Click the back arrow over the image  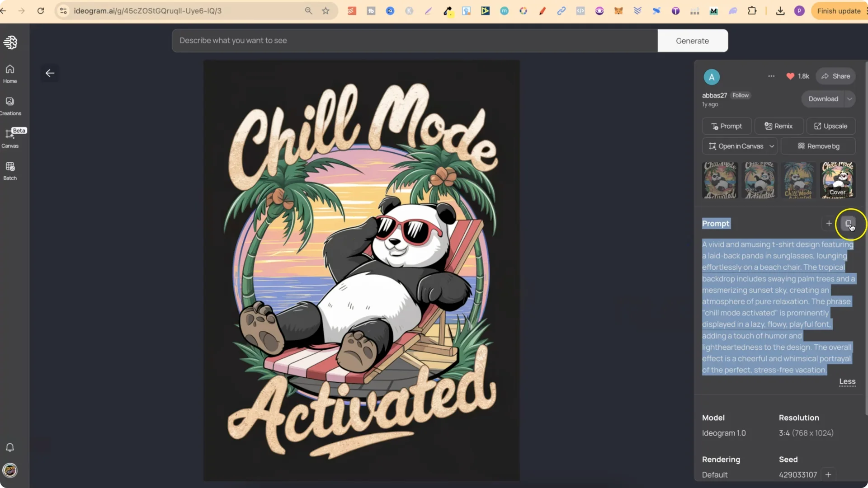tap(50, 73)
